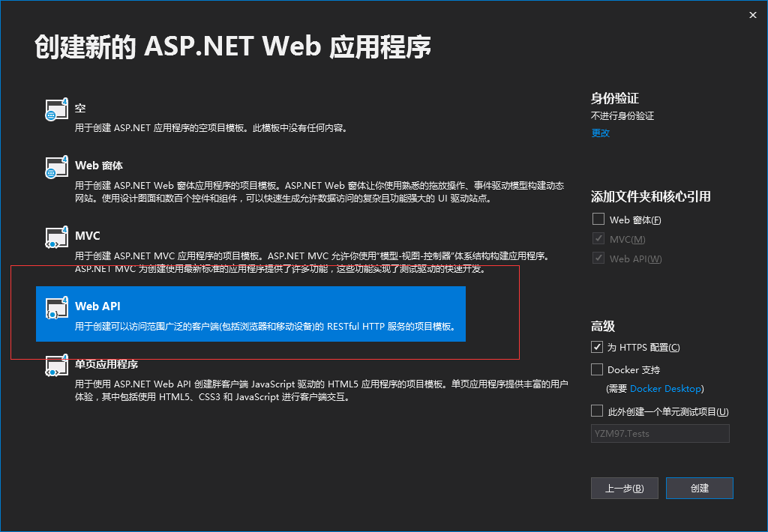Click 更改 authentication link
The width and height of the screenshot is (768, 532).
tap(601, 133)
